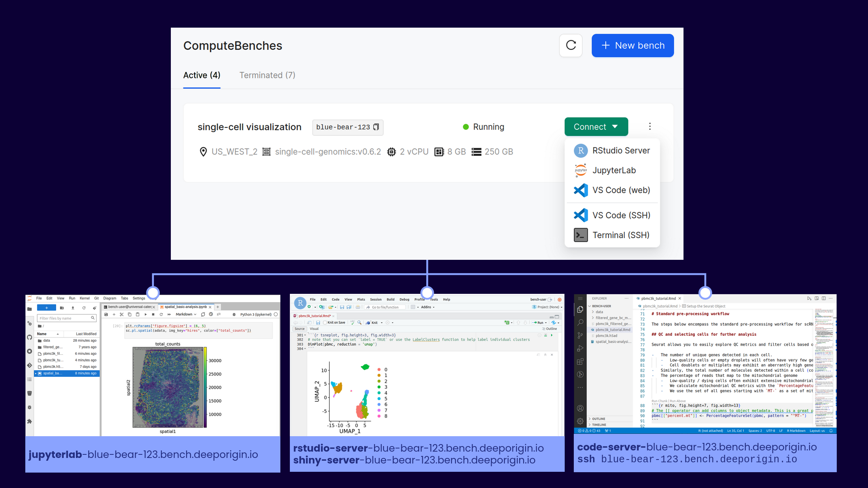Expand the data folder in VS Code Explorer
This screenshot has width=868, height=488.
pos(598,312)
